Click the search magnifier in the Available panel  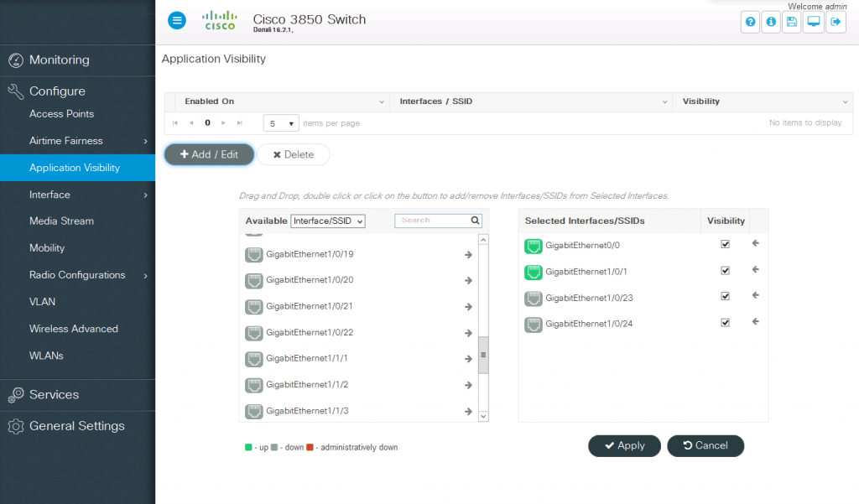tap(475, 220)
